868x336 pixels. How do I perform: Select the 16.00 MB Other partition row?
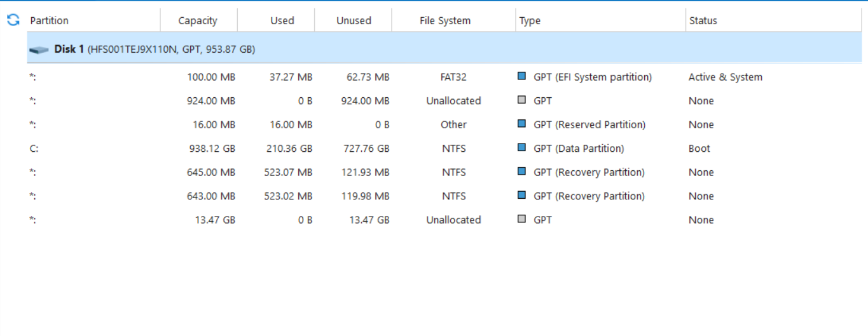click(x=382, y=124)
